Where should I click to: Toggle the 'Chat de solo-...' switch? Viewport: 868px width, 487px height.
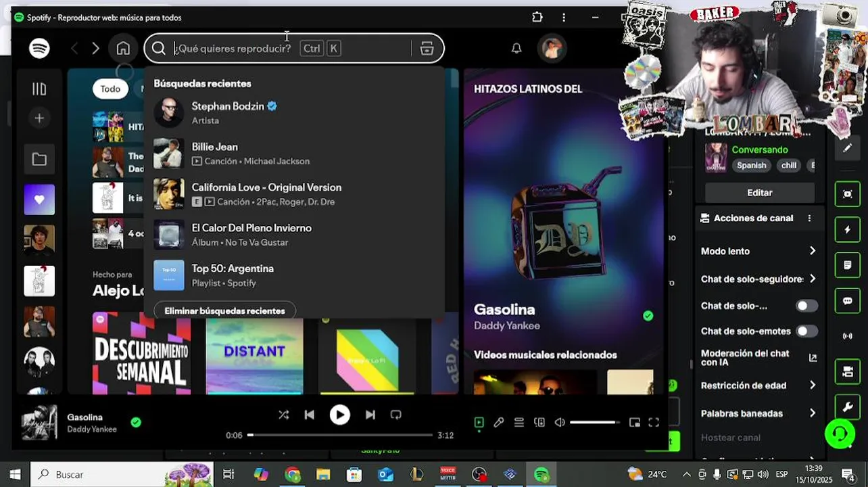[806, 306]
